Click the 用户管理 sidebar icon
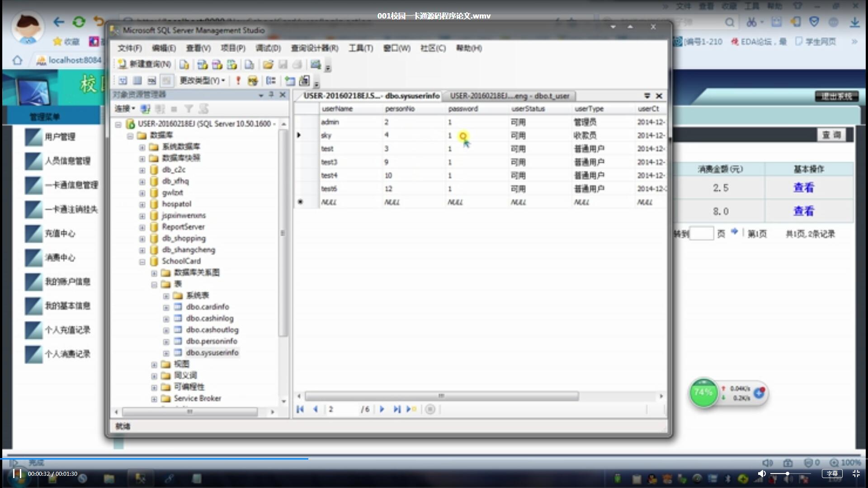This screenshot has width=868, height=488. pyautogui.click(x=33, y=137)
